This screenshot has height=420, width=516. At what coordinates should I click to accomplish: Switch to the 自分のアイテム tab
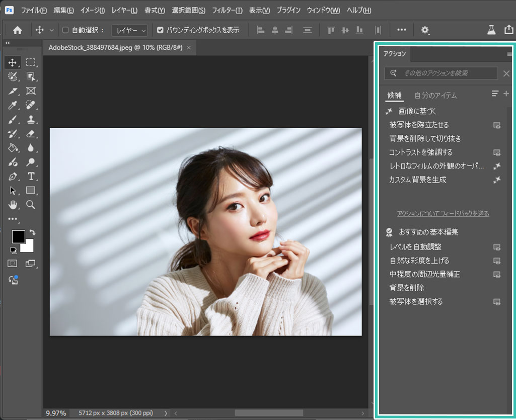point(435,96)
